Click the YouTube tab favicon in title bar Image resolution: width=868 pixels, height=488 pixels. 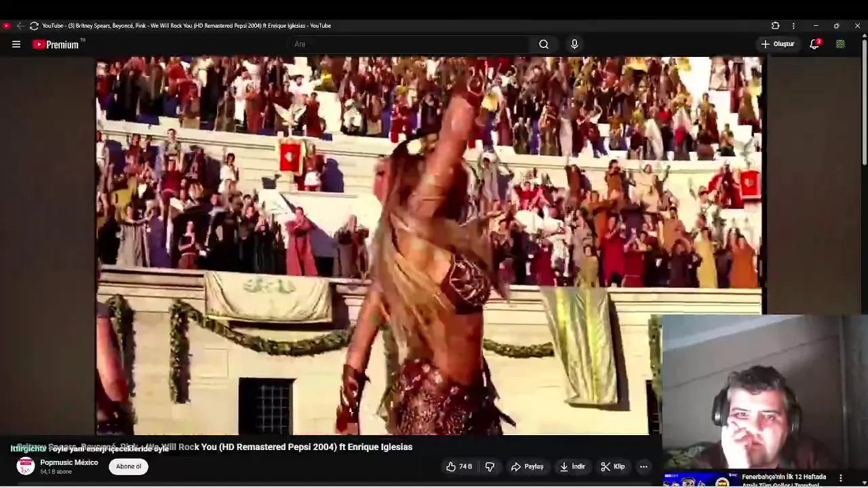point(6,26)
